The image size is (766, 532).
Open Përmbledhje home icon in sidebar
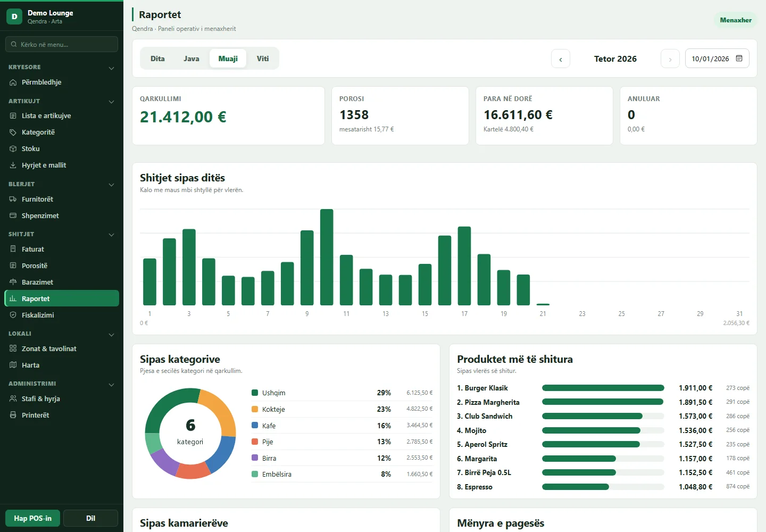pos(13,82)
